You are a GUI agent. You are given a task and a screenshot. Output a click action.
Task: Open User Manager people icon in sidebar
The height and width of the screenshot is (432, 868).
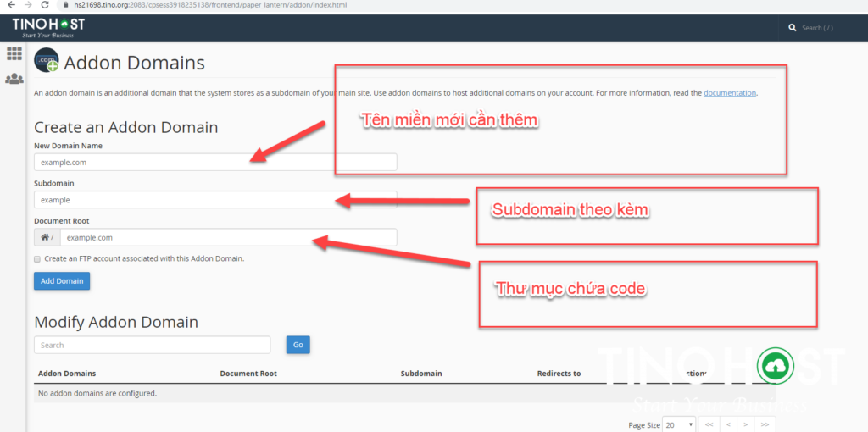pyautogui.click(x=14, y=79)
